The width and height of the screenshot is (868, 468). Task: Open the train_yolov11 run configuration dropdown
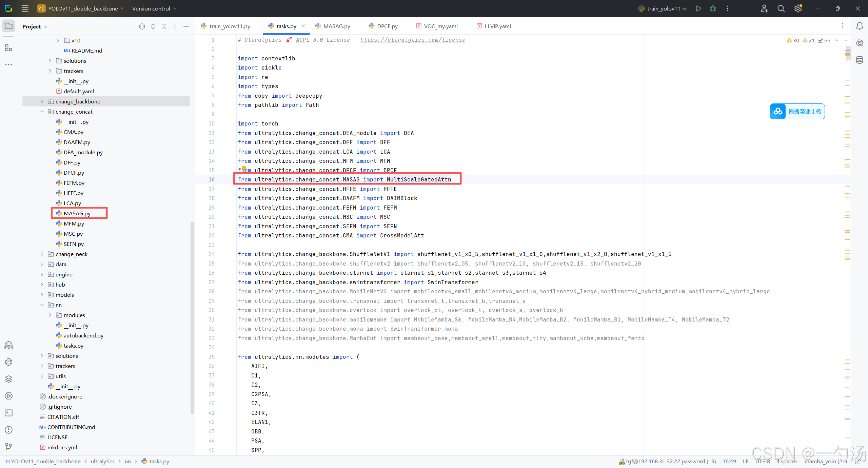(x=663, y=8)
